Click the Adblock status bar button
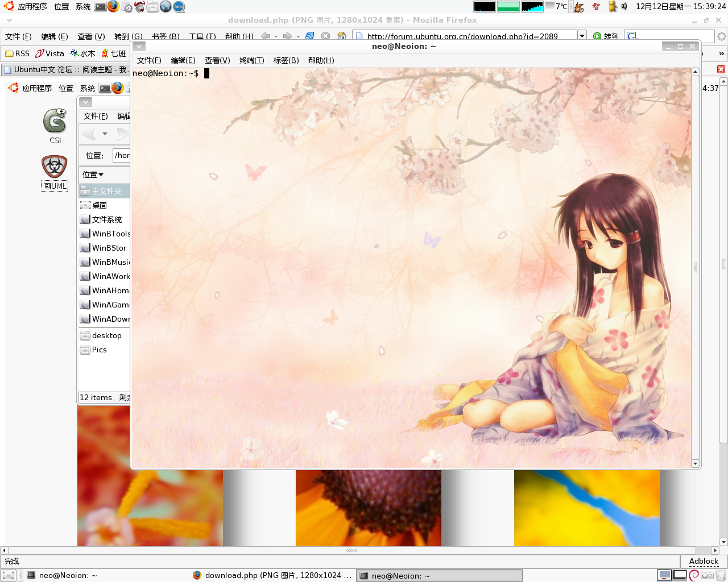The height and width of the screenshot is (582, 728). 704,562
